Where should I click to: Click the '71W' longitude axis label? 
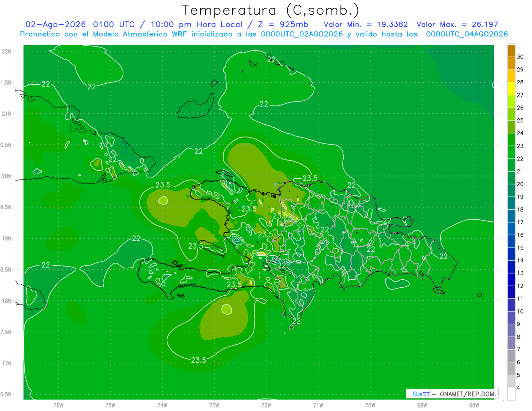(318, 405)
